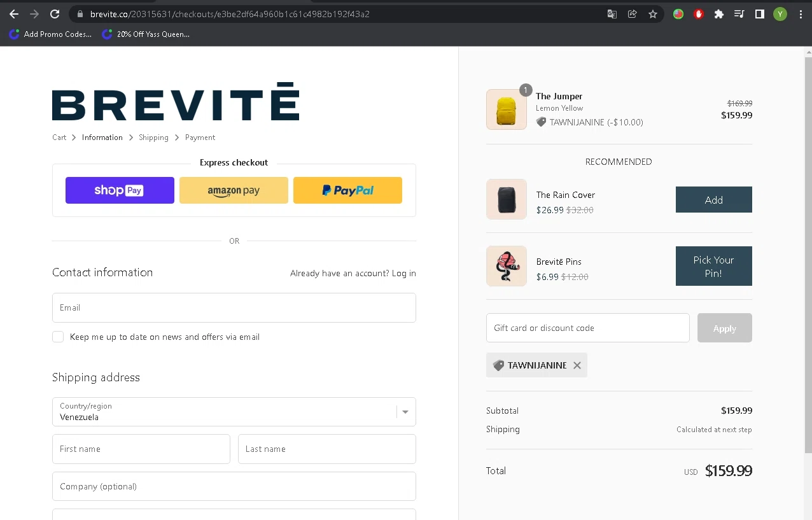Viewport: 812px width, 520px height.
Task: Open the 20% Off Yass Queen bookmark
Action: [146, 34]
